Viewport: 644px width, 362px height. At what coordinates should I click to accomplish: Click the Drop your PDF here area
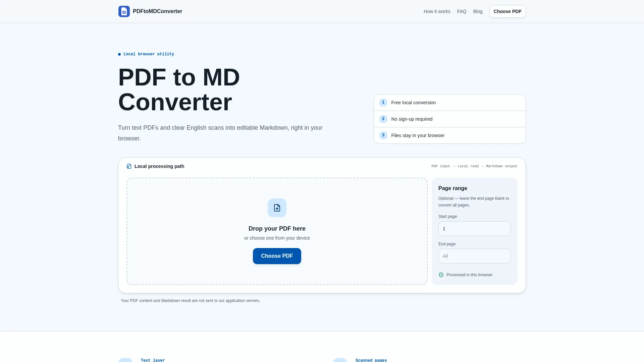(277, 231)
